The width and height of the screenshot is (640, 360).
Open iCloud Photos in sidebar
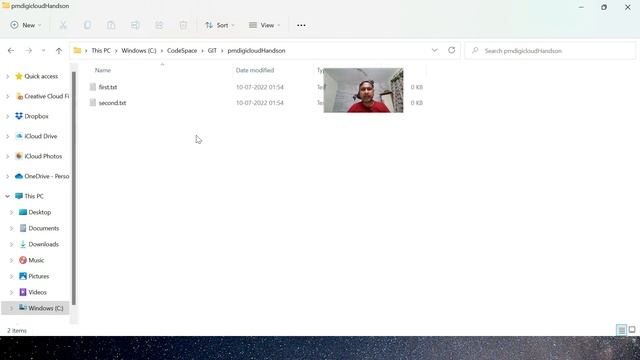pos(43,156)
